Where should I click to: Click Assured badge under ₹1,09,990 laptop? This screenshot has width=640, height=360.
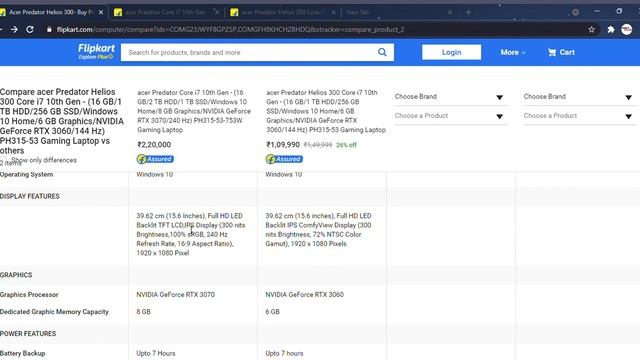pyautogui.click(x=284, y=159)
